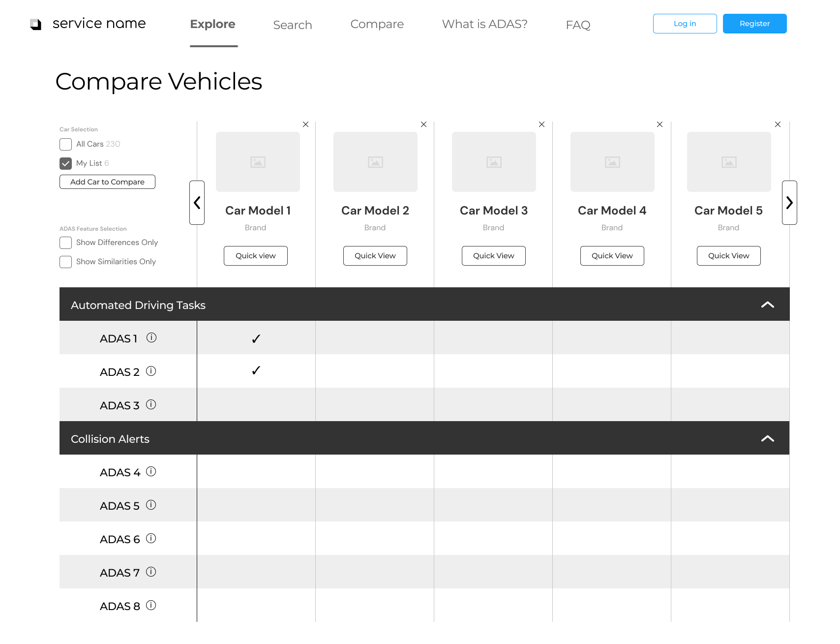
Task: Click the Compare Vehicles heading
Action: (x=159, y=82)
